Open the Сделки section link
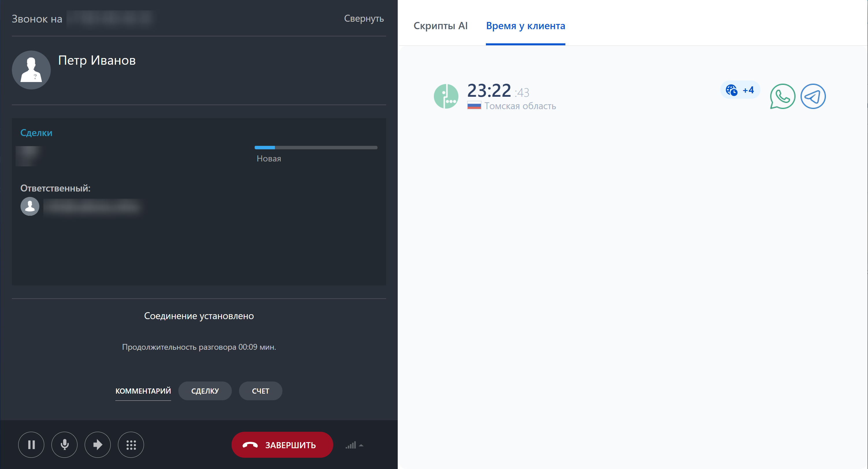Image resolution: width=868 pixels, height=469 pixels. tap(36, 133)
